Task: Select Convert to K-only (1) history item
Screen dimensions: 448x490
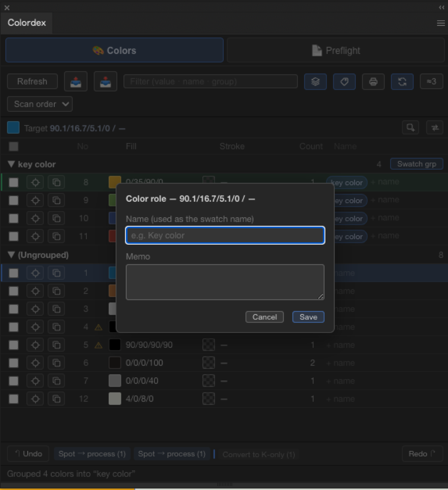Action: [259, 454]
